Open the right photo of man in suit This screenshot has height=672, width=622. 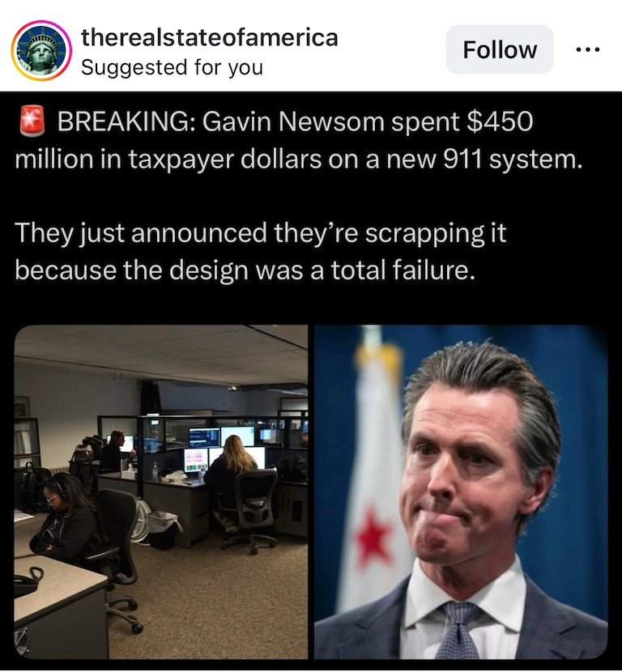pyautogui.click(x=461, y=491)
